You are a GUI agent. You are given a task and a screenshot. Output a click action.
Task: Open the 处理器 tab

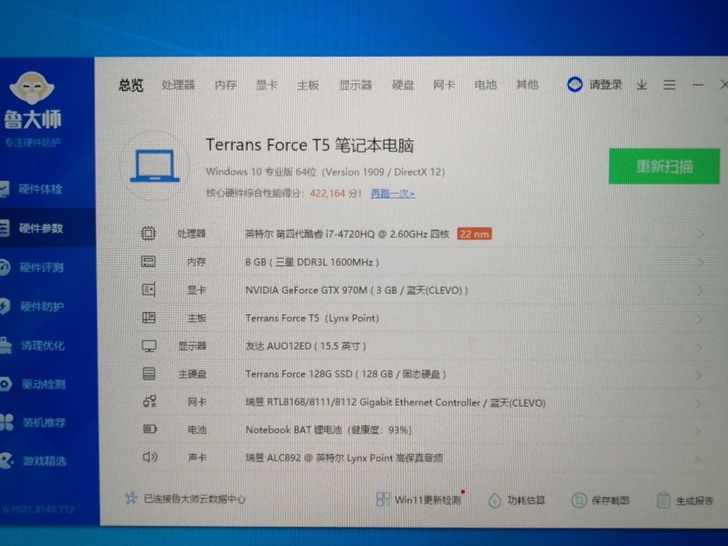click(178, 85)
